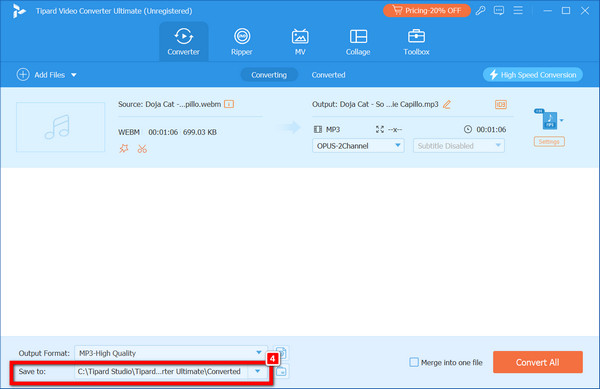Open the Output Format MP3-High Quality dropdown
This screenshot has height=389, width=600.
click(170, 353)
